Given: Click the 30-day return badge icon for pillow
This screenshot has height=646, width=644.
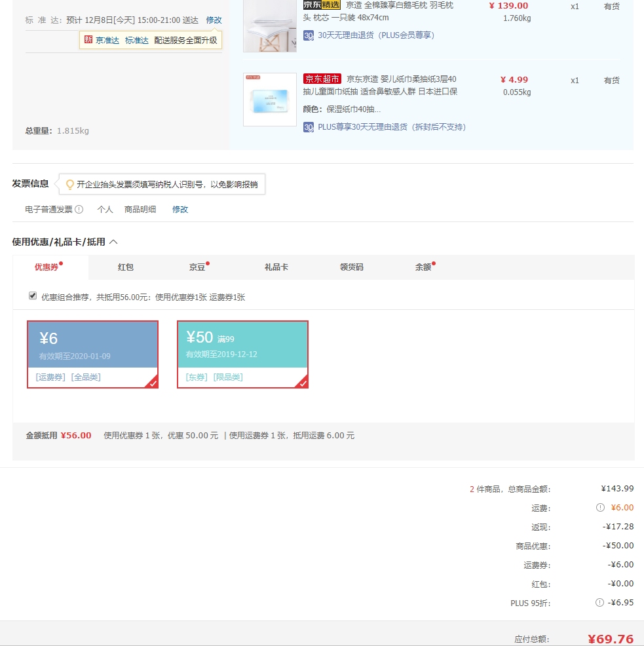Looking at the screenshot, I should point(308,35).
